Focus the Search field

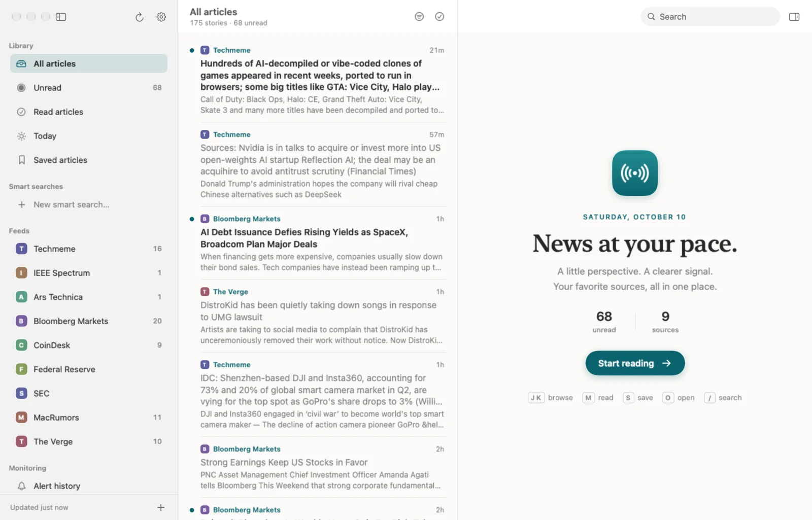coord(710,17)
